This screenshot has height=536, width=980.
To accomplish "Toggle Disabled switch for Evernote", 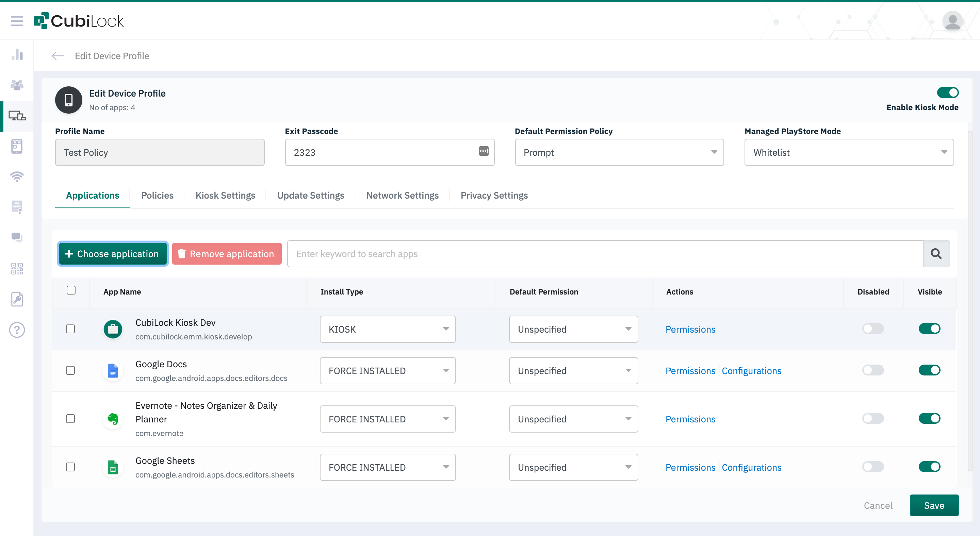I will coord(873,419).
